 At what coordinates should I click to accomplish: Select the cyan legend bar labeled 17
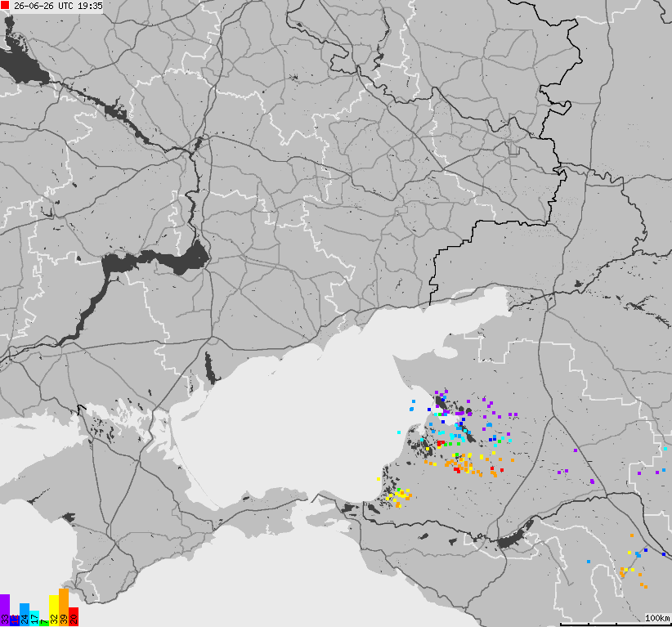tap(34, 619)
